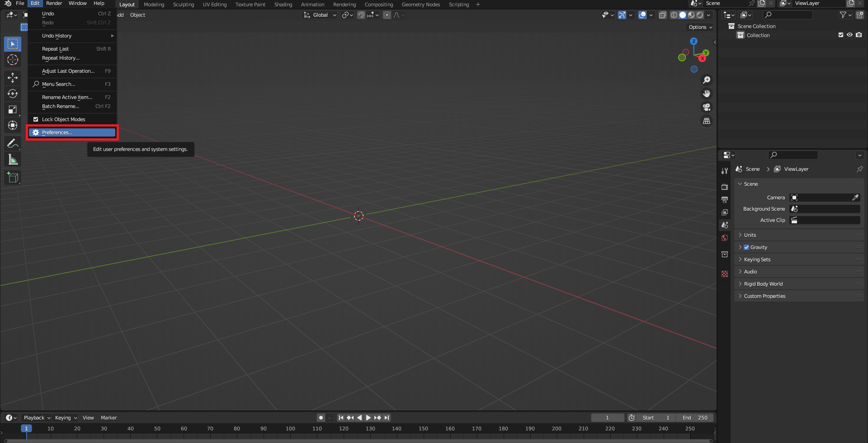Screen dimensions: 868x443
Task: Pick the Rotate tool
Action: click(13, 94)
